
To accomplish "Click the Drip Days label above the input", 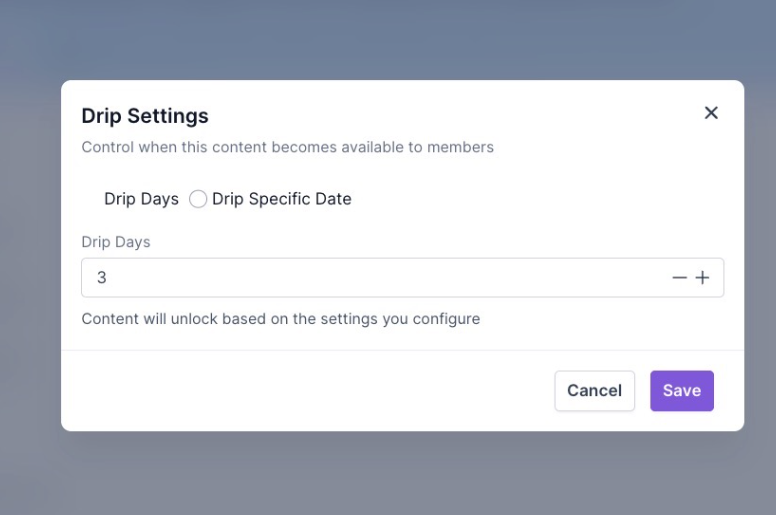I will (x=116, y=242).
